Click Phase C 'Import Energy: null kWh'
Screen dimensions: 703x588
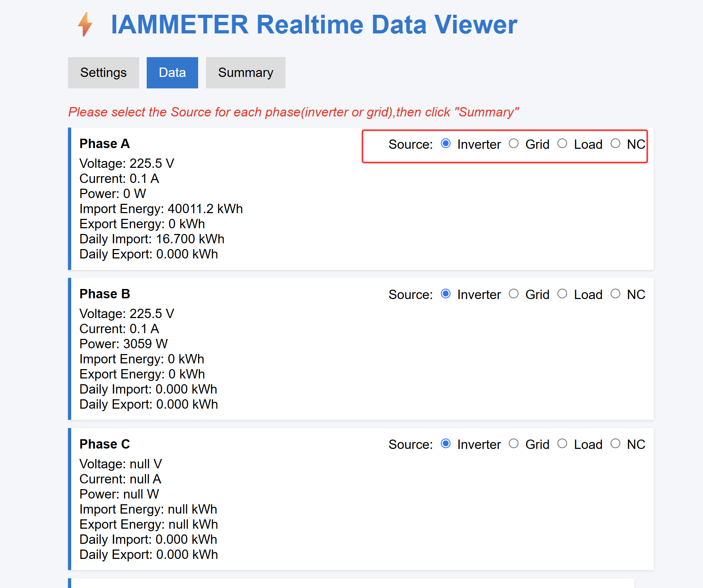click(x=148, y=509)
